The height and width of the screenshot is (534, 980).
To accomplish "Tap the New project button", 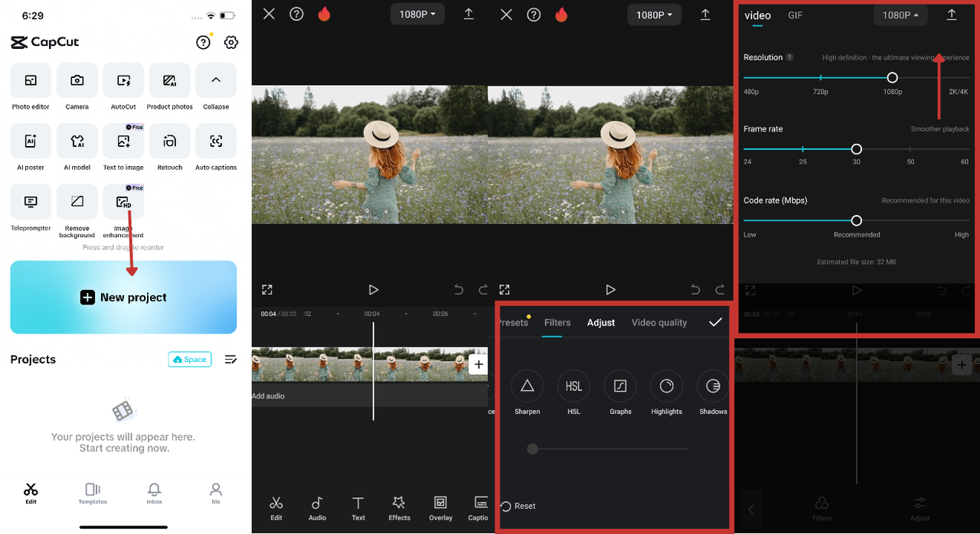I will click(123, 297).
